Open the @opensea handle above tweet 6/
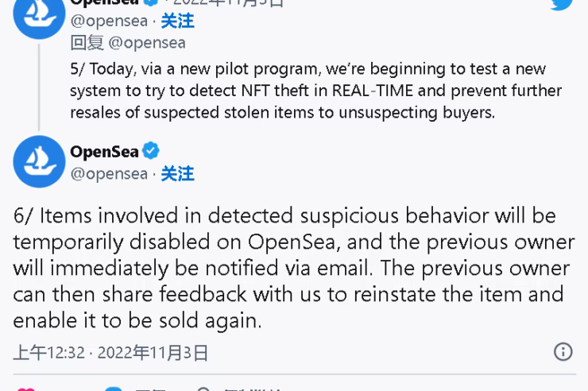588x391 pixels. [x=109, y=174]
